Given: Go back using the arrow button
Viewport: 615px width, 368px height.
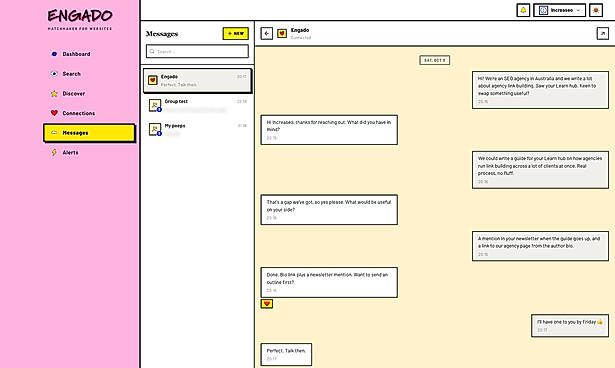Looking at the screenshot, I should [267, 33].
